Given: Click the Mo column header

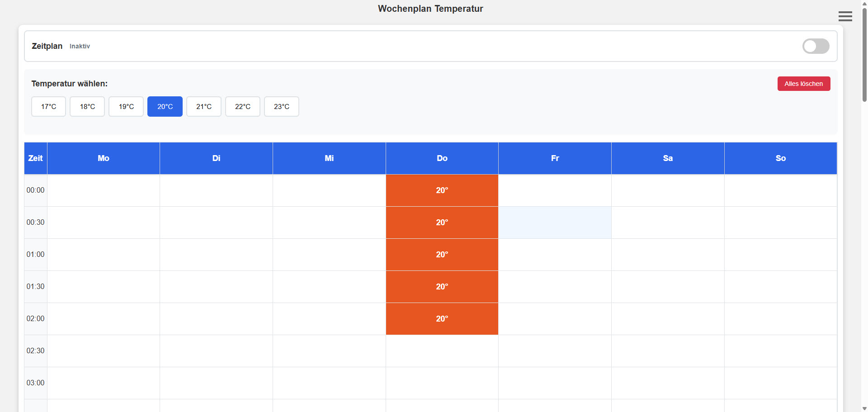Looking at the screenshot, I should 104,158.
